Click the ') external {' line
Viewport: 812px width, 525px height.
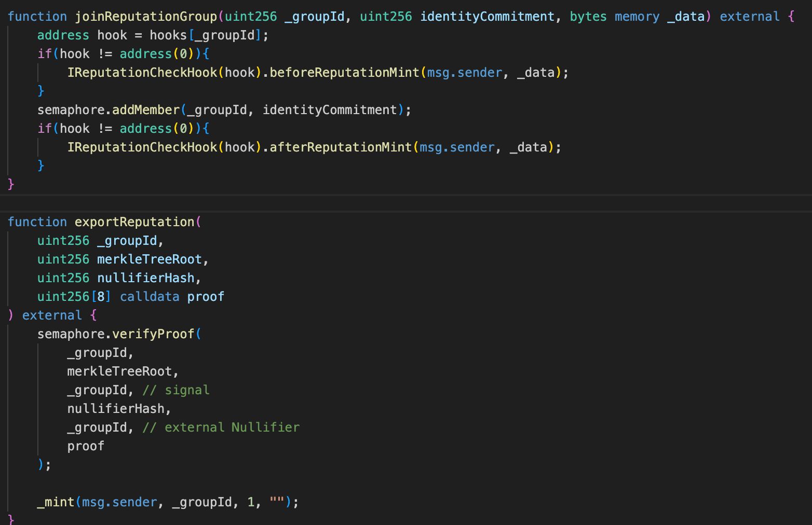tap(52, 315)
